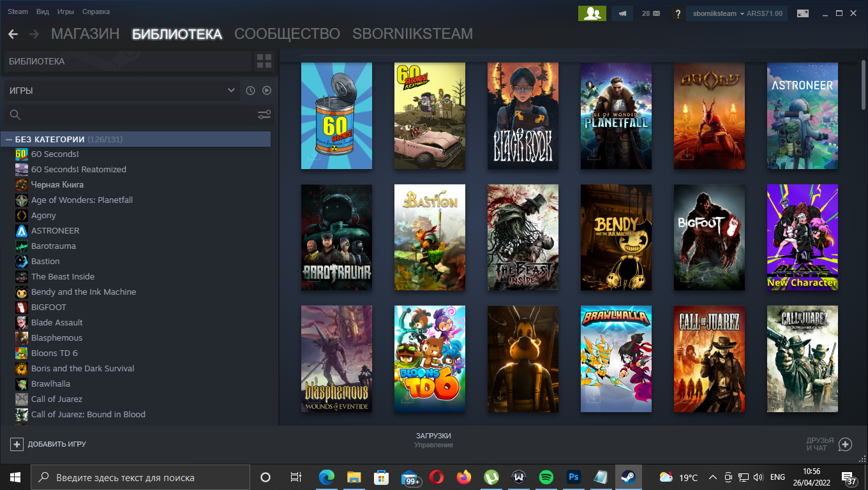Open Spotify from the taskbar
This screenshot has height=490, width=868.
546,477
